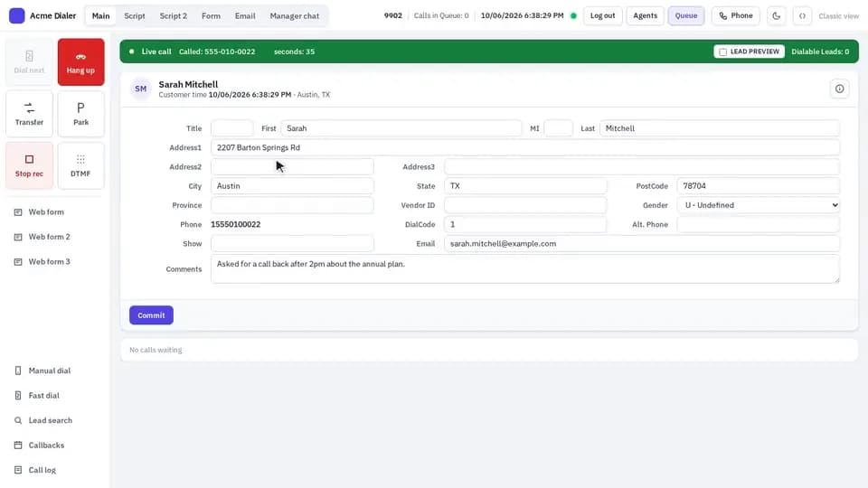Toggle the Queue button
Screen dimensions: 868x488
[686, 15]
